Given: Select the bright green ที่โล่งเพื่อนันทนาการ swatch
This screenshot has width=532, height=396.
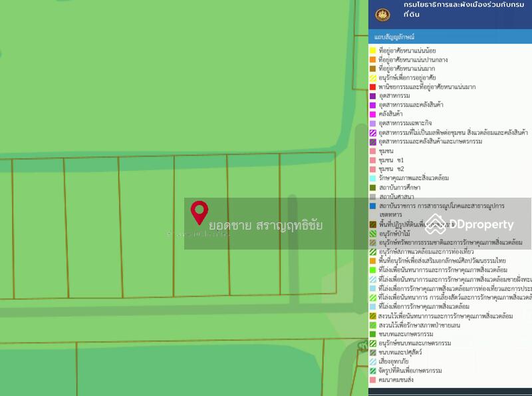Looking at the screenshot, I should (x=372, y=270).
